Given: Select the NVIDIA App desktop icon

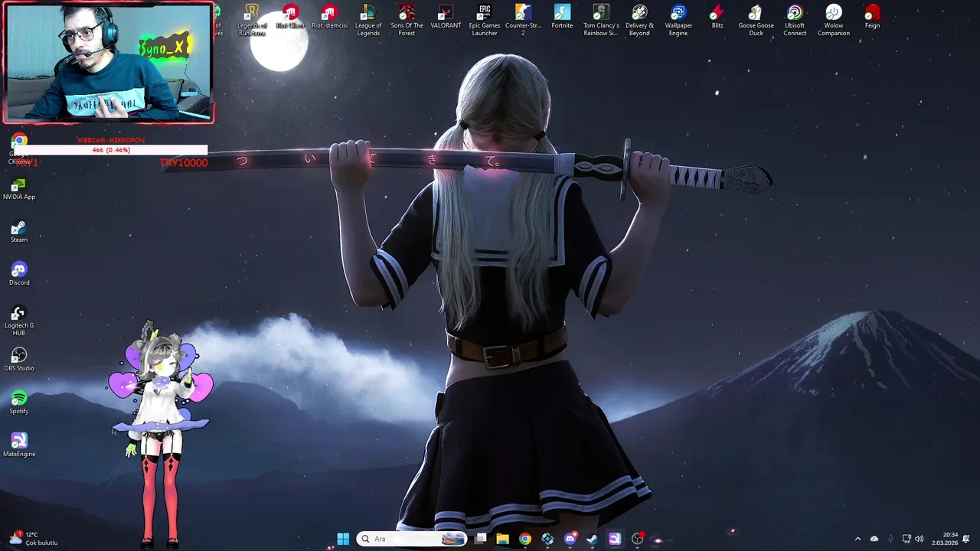Looking at the screenshot, I should tap(19, 189).
